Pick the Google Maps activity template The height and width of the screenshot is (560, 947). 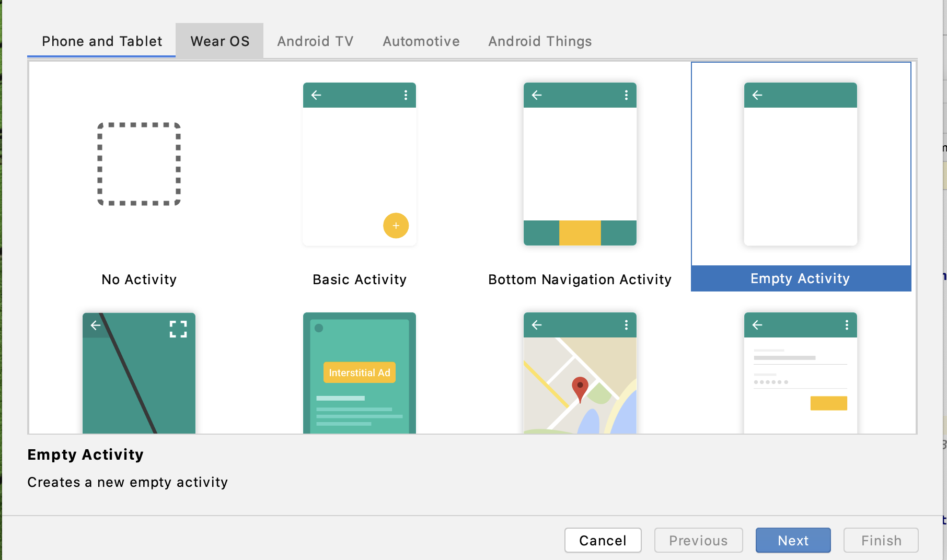point(580,373)
